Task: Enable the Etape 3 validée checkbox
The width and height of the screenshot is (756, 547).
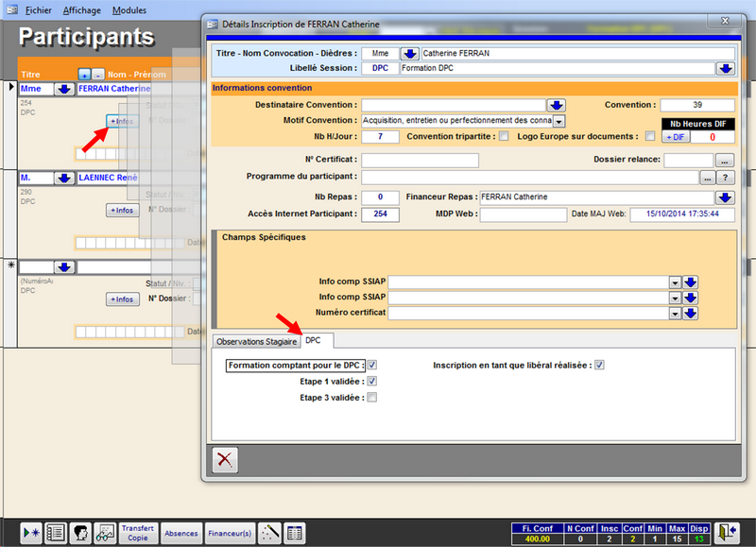Action: click(372, 398)
